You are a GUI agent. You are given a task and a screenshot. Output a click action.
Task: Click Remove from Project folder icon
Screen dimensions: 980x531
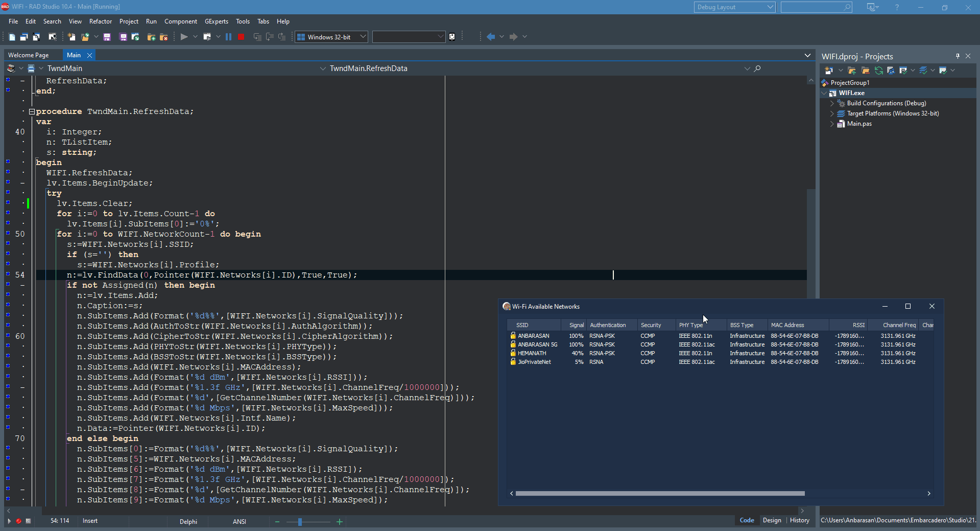tap(164, 37)
